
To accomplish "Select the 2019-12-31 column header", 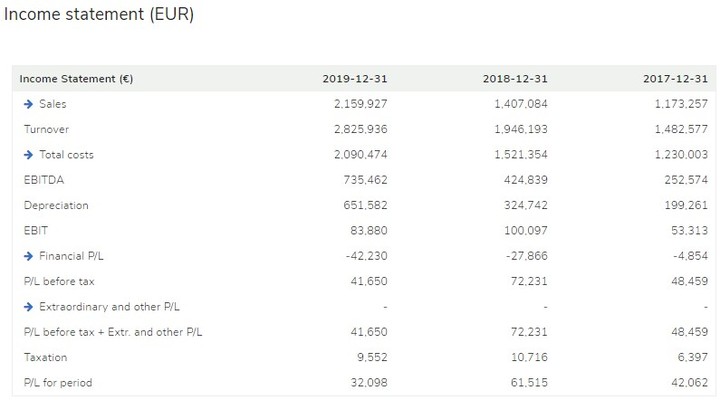I will pyautogui.click(x=354, y=79).
